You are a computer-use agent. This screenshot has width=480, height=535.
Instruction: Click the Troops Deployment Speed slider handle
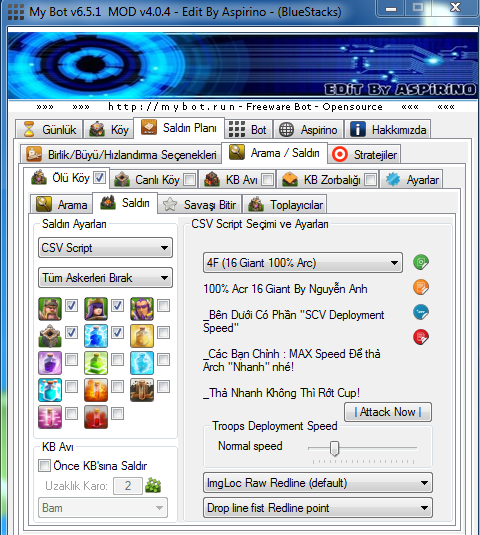335,448
